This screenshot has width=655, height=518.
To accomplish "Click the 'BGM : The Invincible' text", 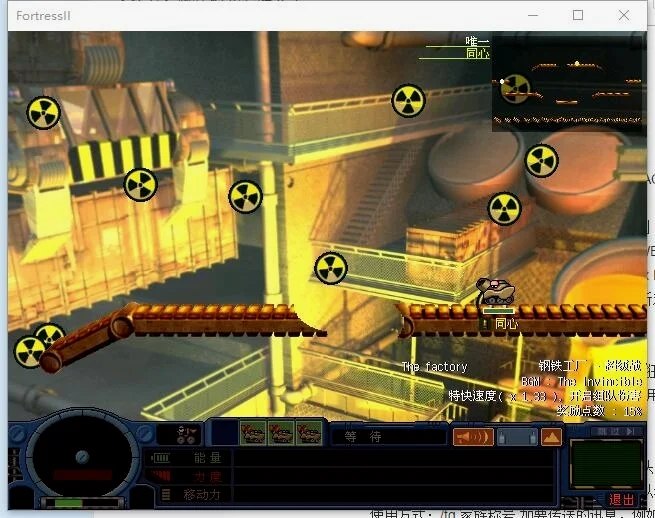I will tap(582, 381).
